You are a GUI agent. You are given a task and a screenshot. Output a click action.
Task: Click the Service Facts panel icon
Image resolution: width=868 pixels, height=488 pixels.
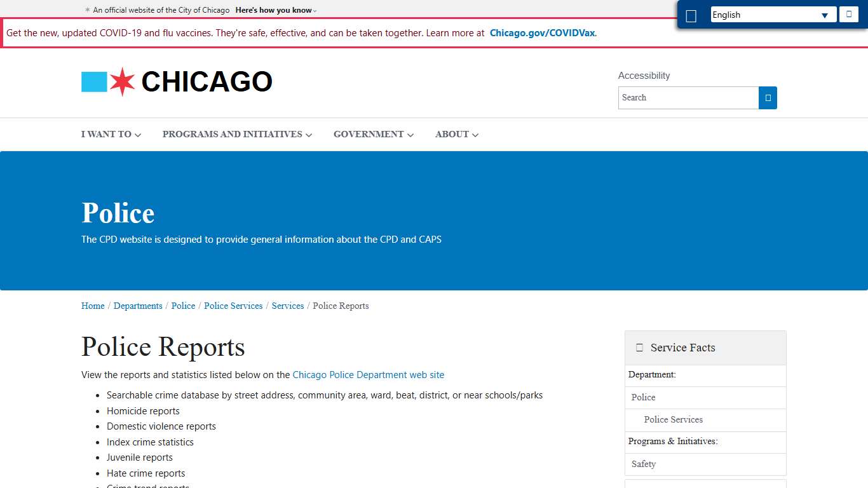click(639, 347)
